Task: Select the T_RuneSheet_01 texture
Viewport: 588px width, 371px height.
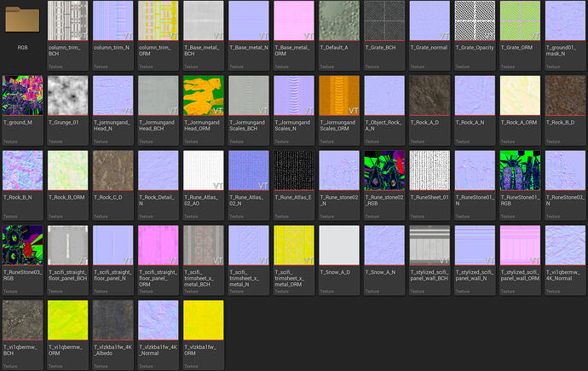Action: click(429, 171)
